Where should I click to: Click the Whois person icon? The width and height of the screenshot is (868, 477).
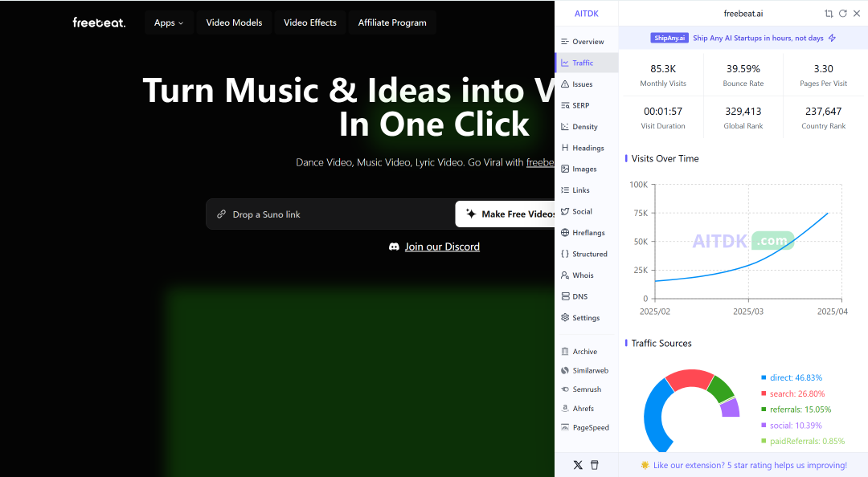click(565, 275)
